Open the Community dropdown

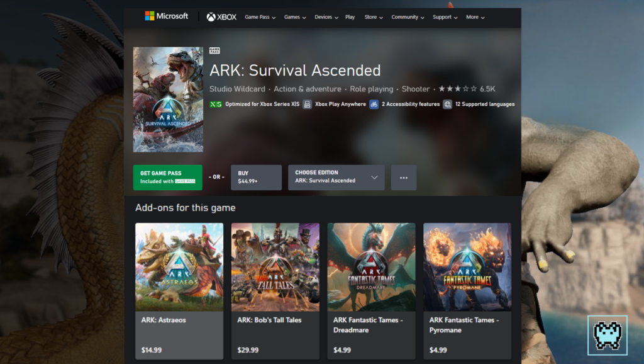[x=408, y=17]
